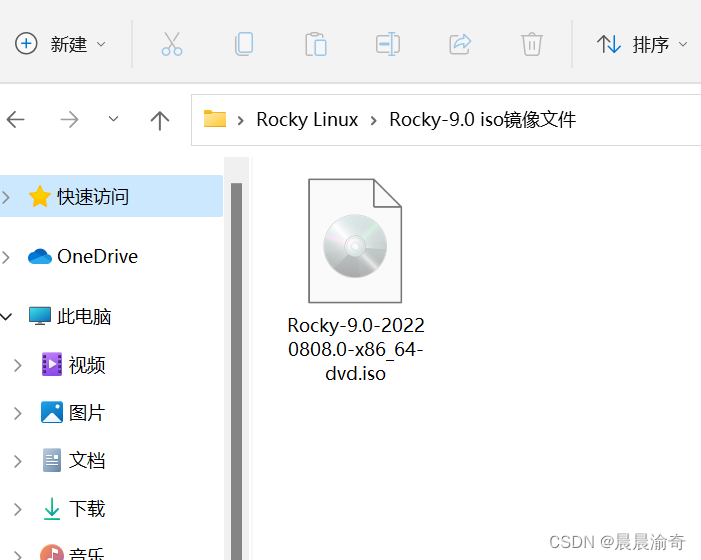701x560 pixels.
Task: Click file name Rocky-9.0-20220808.0-x86_64-dvd.iso
Action: click(356, 349)
